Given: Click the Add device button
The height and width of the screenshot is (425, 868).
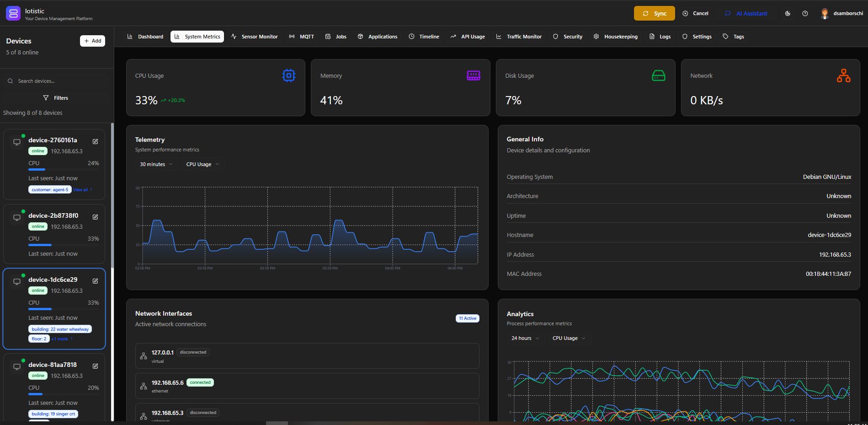Looking at the screenshot, I should point(92,41).
